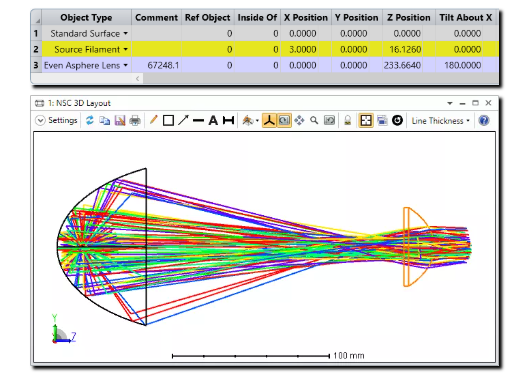This screenshot has width=526, height=382.
Task: Expand the Settings chevron
Action: (40, 120)
